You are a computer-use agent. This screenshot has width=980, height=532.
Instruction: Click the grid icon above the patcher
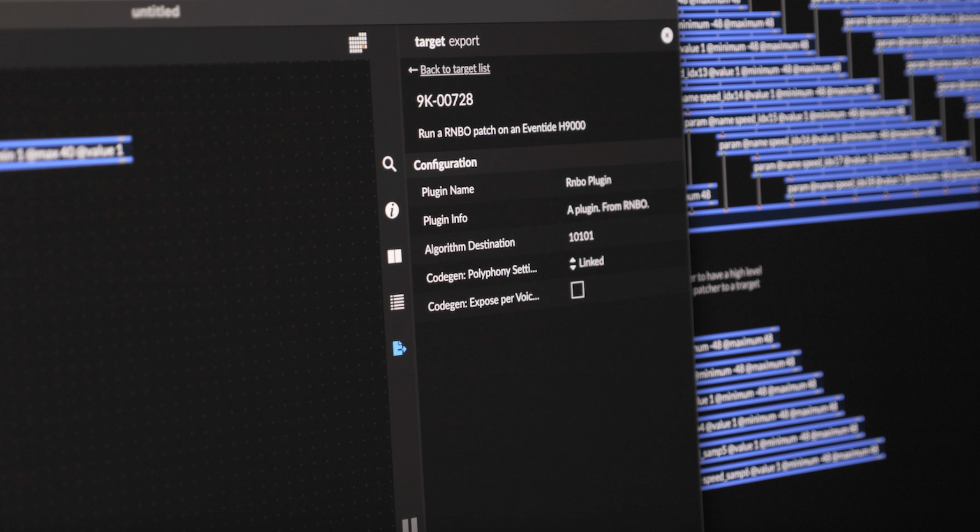(358, 42)
